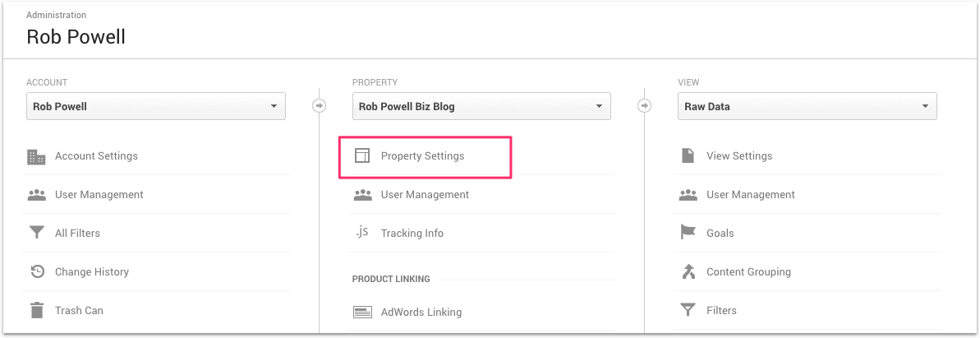Click the Account Settings building icon

[x=36, y=156]
